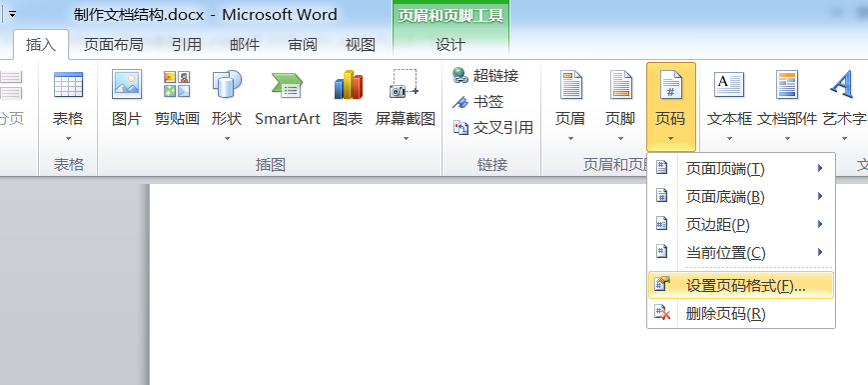Click the SmartArt text label
The width and height of the screenshot is (868, 385).
coord(288,119)
